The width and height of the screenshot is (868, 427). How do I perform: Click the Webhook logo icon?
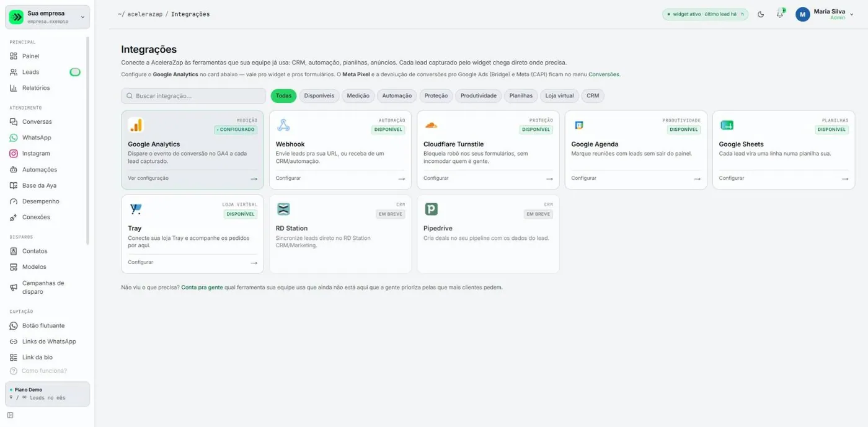[x=283, y=125]
